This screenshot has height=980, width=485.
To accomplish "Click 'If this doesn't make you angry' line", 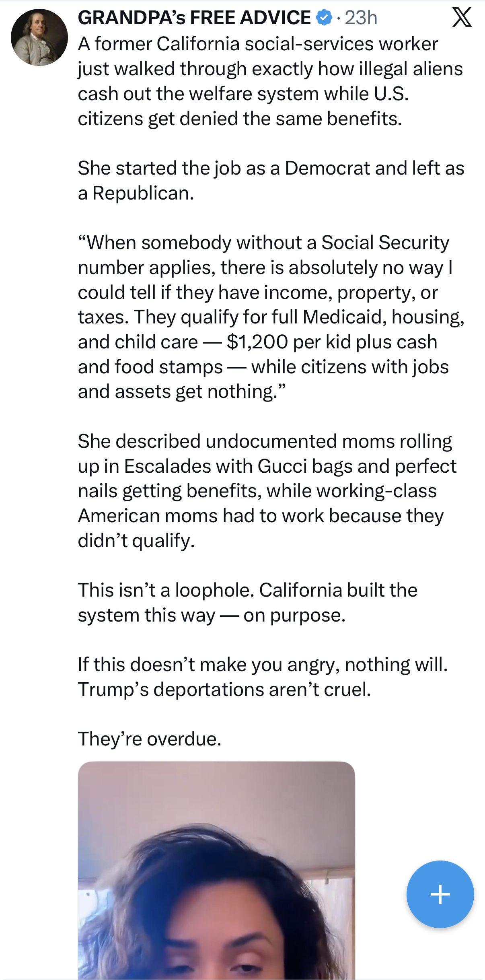I will tap(263, 665).
